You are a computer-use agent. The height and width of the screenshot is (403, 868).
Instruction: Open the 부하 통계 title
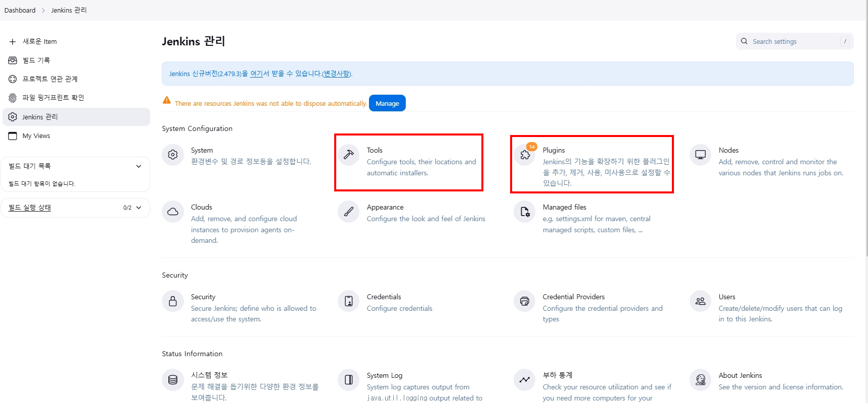[557, 375]
